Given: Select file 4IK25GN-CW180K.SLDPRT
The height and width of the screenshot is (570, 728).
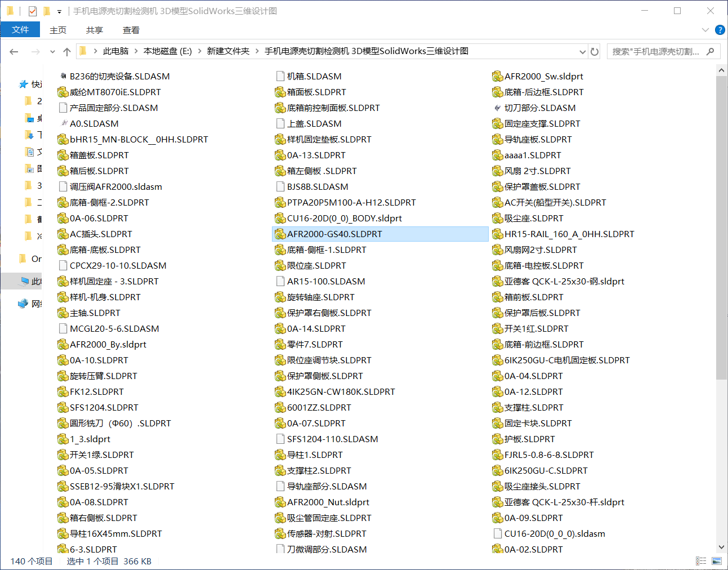Looking at the screenshot, I should (x=335, y=391).
